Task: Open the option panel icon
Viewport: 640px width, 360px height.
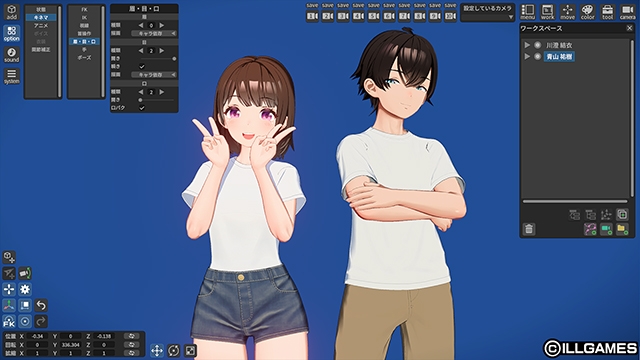Action: (x=11, y=33)
